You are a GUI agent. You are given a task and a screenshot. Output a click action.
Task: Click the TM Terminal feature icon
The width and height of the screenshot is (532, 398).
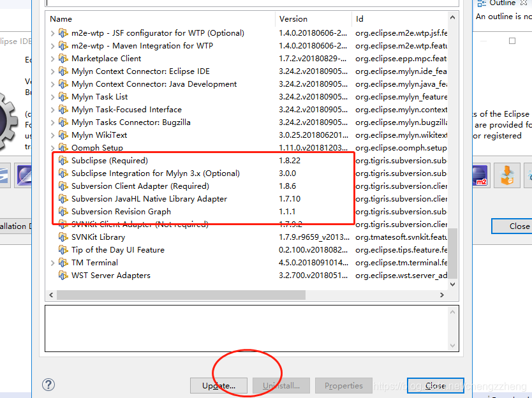pos(63,263)
